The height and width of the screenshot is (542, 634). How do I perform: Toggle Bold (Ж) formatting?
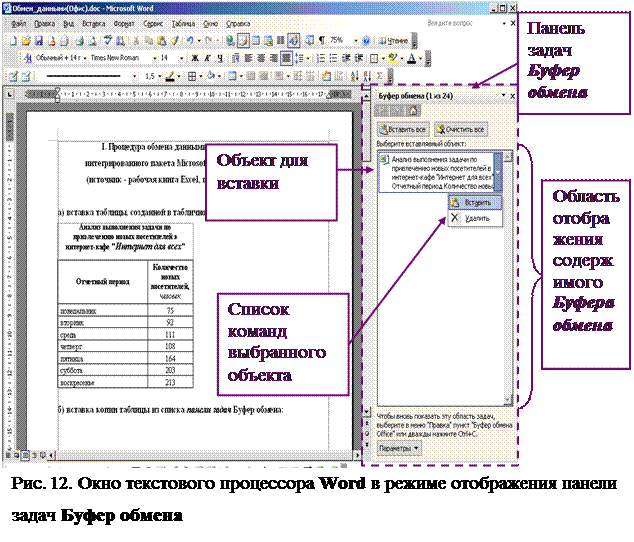click(195, 58)
